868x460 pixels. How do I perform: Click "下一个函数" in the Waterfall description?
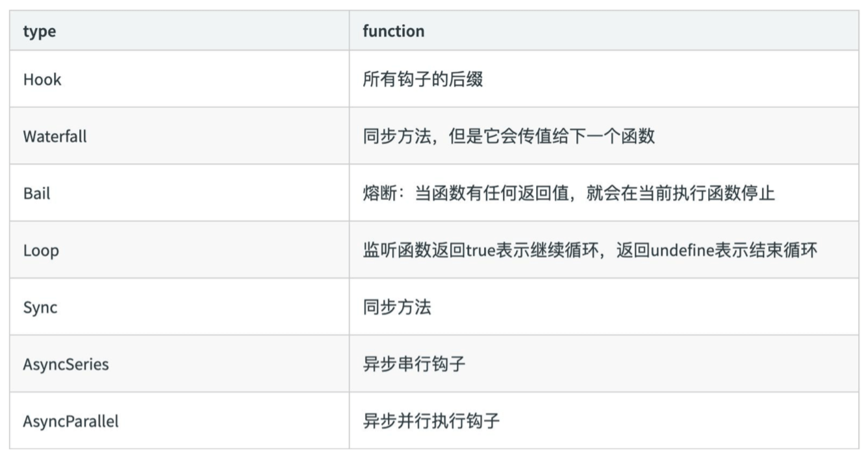(x=612, y=136)
